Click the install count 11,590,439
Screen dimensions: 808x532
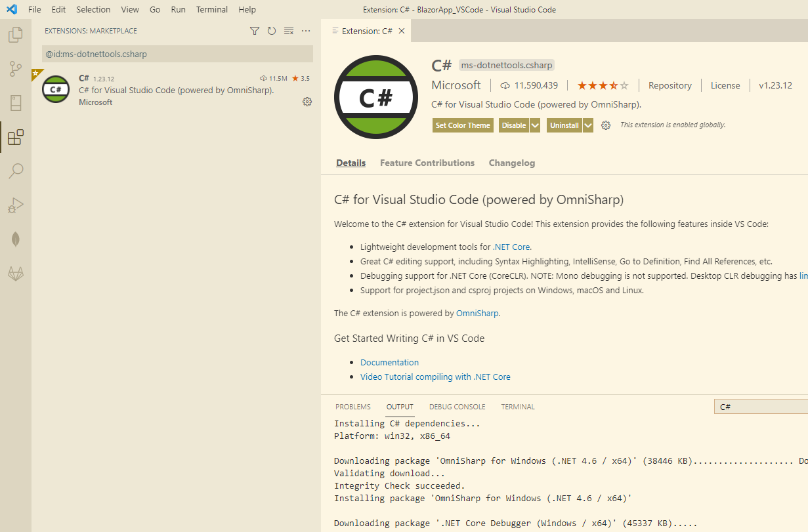[x=529, y=85]
